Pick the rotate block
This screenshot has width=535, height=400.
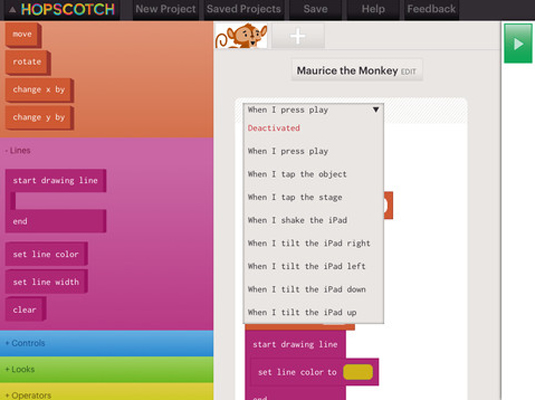[27, 62]
